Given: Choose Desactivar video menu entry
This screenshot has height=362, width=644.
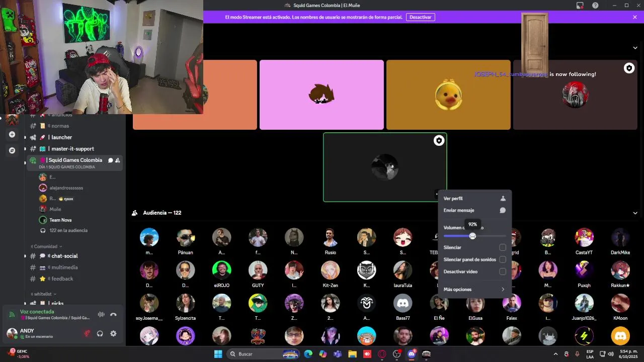Looking at the screenshot, I should 474,271.
